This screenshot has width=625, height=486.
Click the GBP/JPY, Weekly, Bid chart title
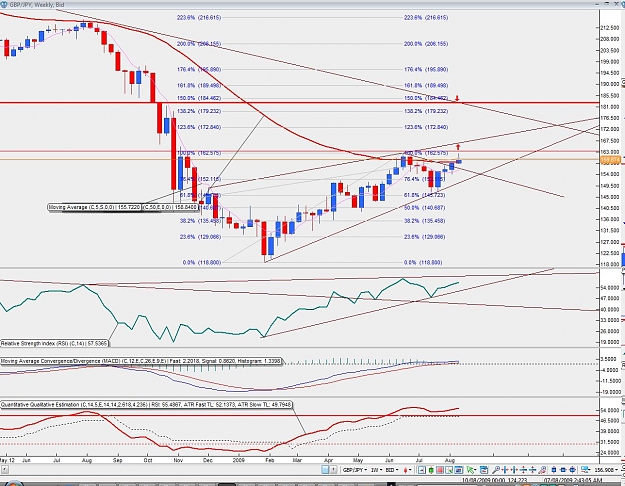point(36,5)
